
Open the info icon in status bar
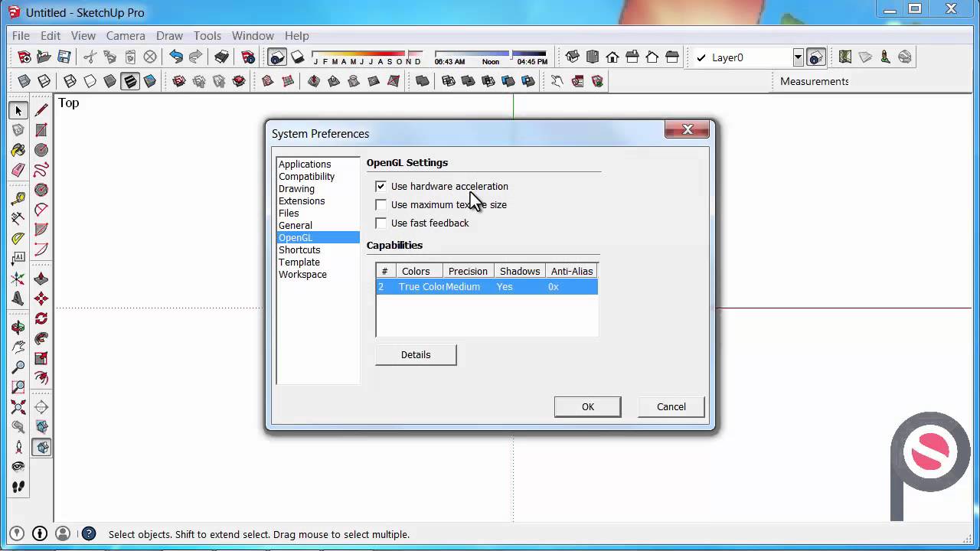click(40, 534)
